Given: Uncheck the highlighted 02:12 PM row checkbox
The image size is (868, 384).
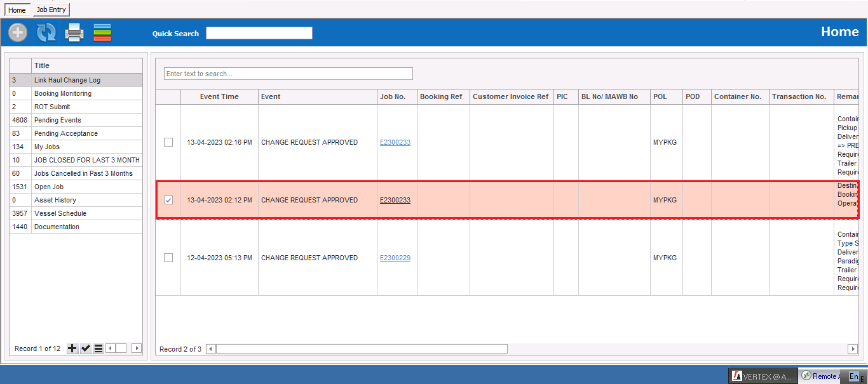Looking at the screenshot, I should (x=168, y=200).
